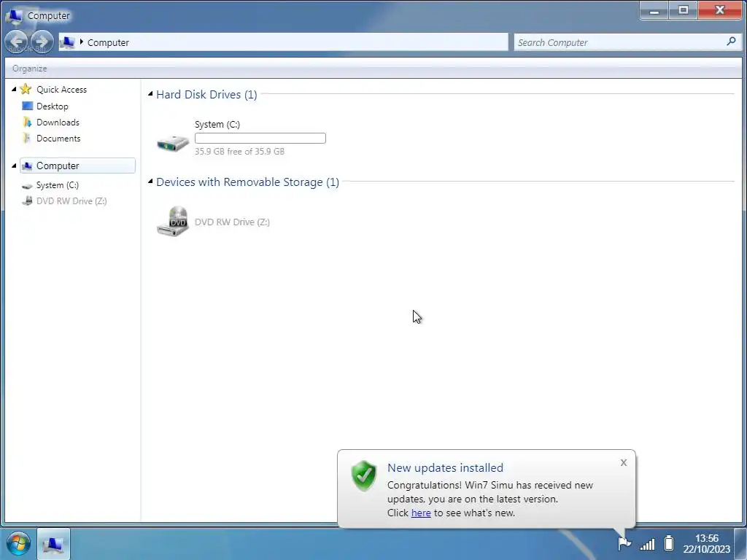Click the System (C:) capacity bar
Image resolution: width=747 pixels, height=560 pixels.
click(x=260, y=138)
